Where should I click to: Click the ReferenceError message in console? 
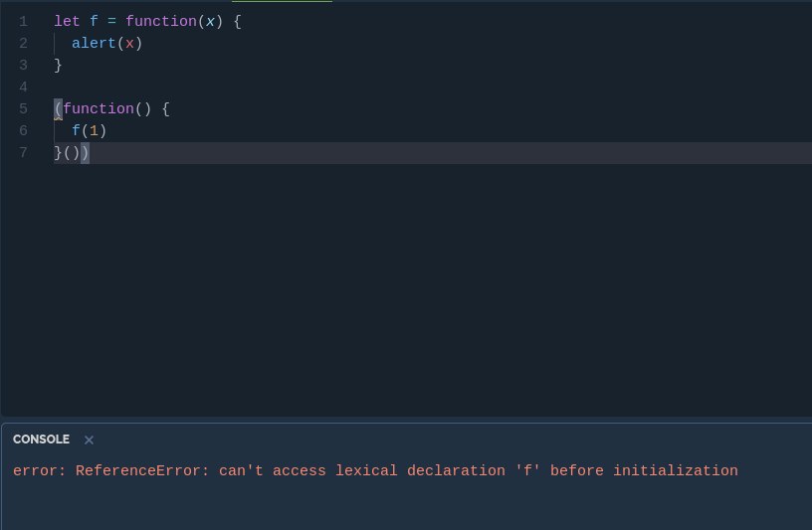pos(375,470)
